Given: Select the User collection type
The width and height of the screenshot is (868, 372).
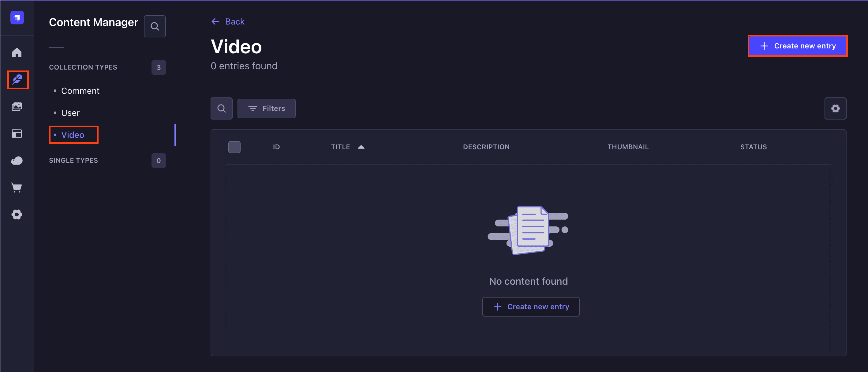Looking at the screenshot, I should click(x=70, y=113).
